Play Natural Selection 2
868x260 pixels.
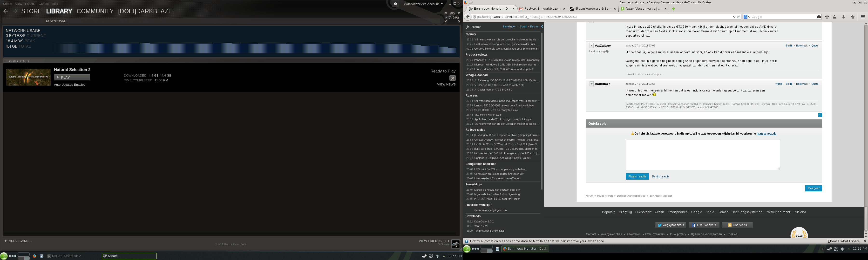click(72, 77)
